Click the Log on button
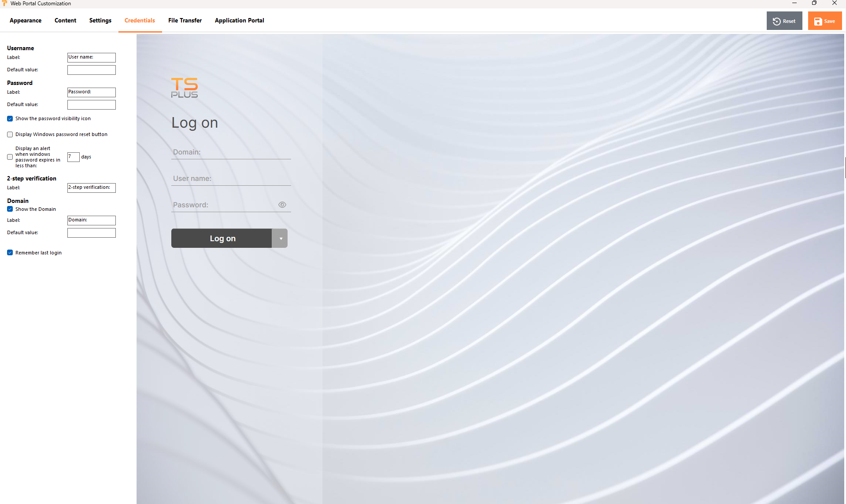Viewport: 846px width, 504px height. click(x=222, y=238)
